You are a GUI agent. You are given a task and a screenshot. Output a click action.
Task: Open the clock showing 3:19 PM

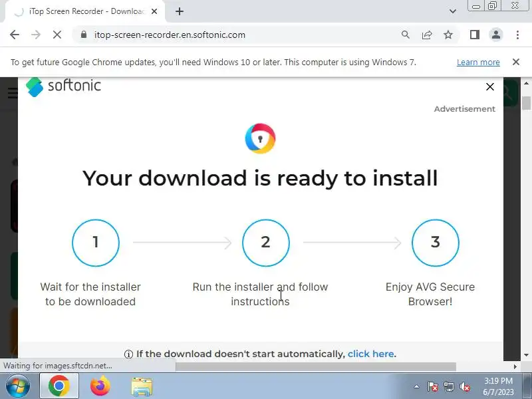(498, 386)
